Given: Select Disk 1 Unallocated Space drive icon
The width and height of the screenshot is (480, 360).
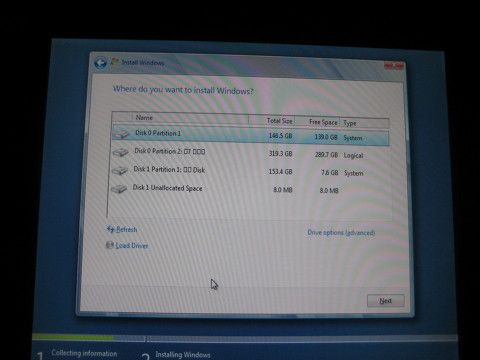Looking at the screenshot, I should click(x=119, y=189).
